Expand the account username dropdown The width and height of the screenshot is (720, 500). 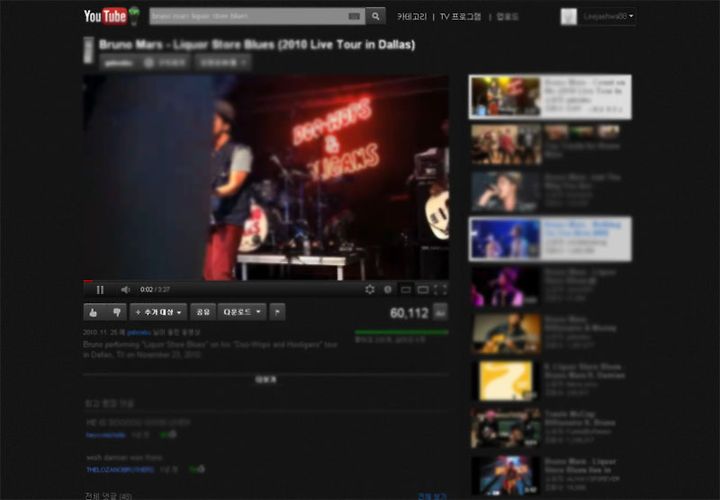608,16
